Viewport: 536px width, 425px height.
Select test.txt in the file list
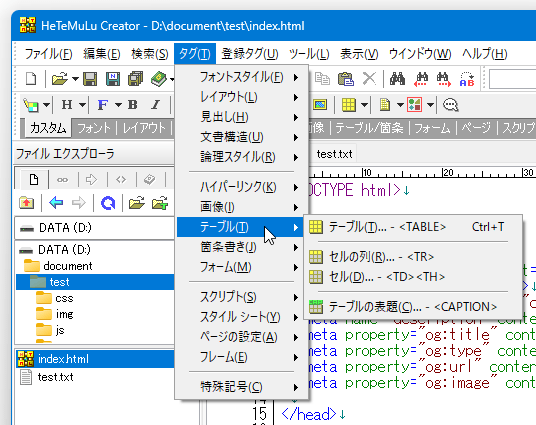(x=55, y=377)
